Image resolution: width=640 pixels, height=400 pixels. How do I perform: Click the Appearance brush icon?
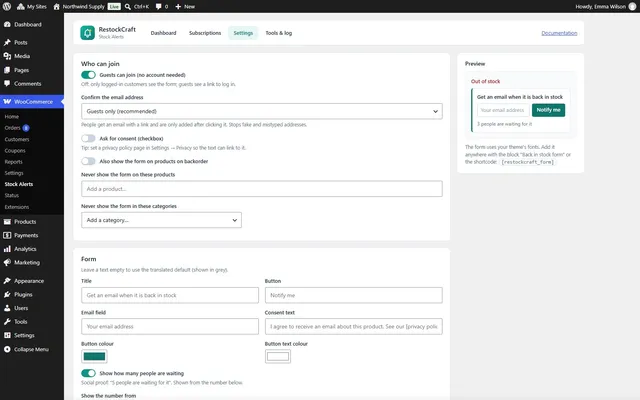[x=7, y=281]
